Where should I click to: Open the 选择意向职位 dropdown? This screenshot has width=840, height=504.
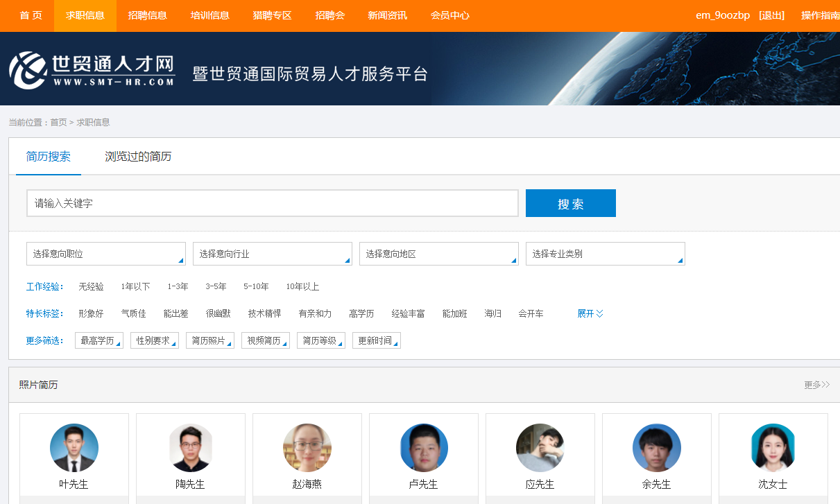tap(106, 254)
